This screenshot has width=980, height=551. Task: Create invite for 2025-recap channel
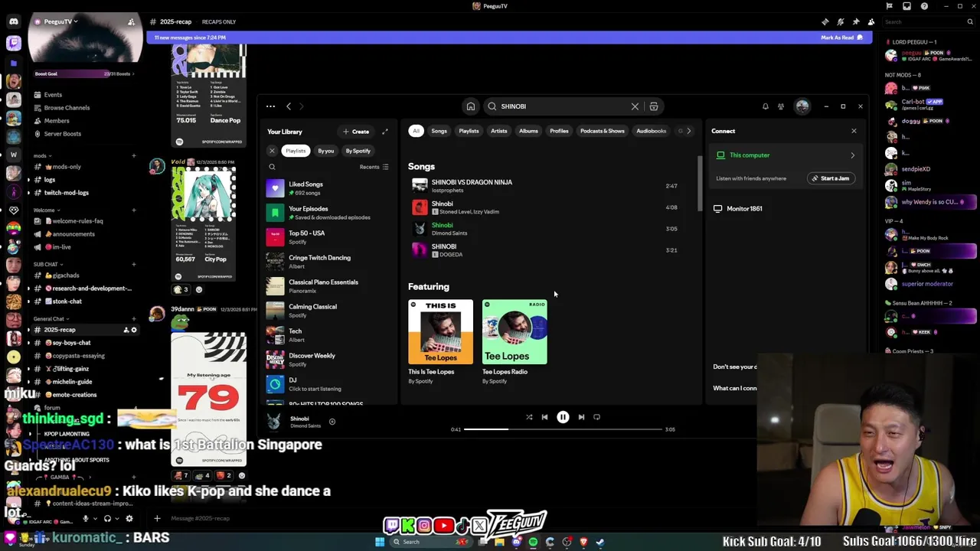[126, 330]
